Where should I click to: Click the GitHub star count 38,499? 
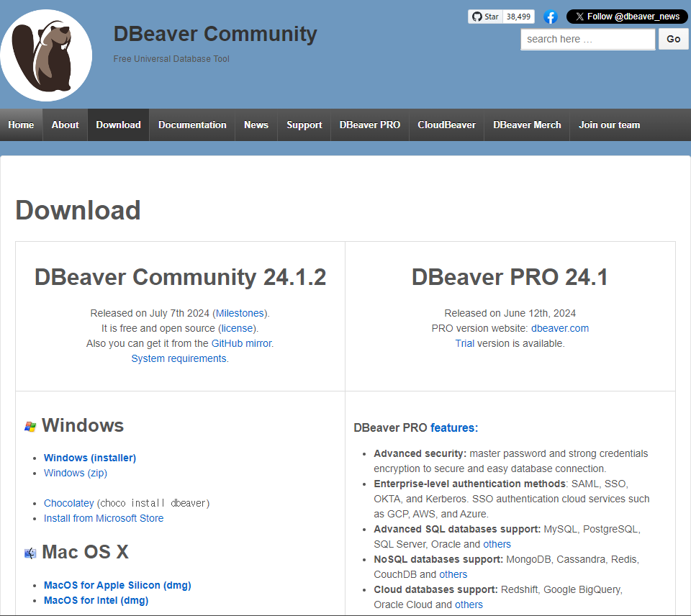(x=518, y=17)
